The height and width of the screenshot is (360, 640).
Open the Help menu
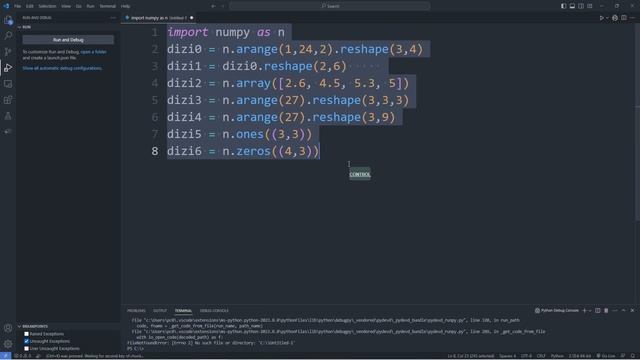(126, 6)
